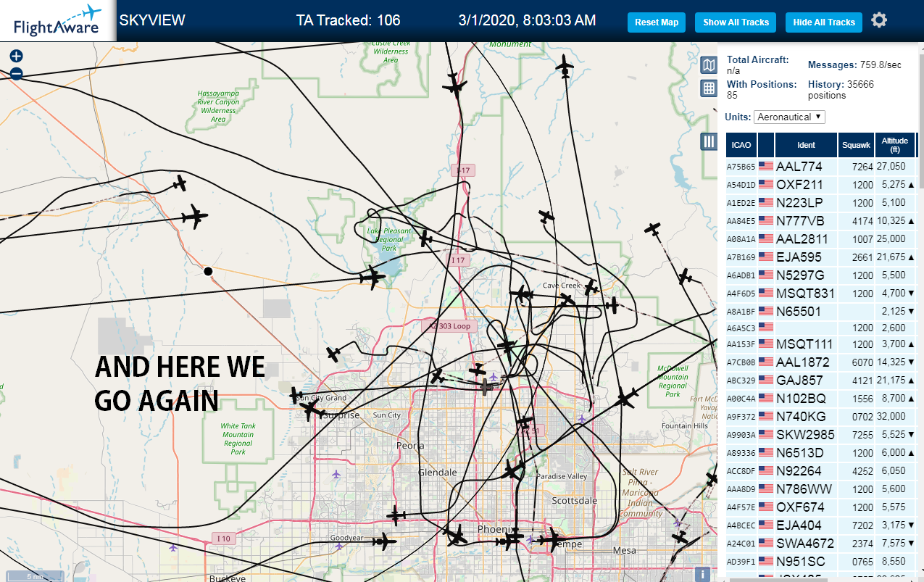Sort table by Squawk column

(856, 145)
